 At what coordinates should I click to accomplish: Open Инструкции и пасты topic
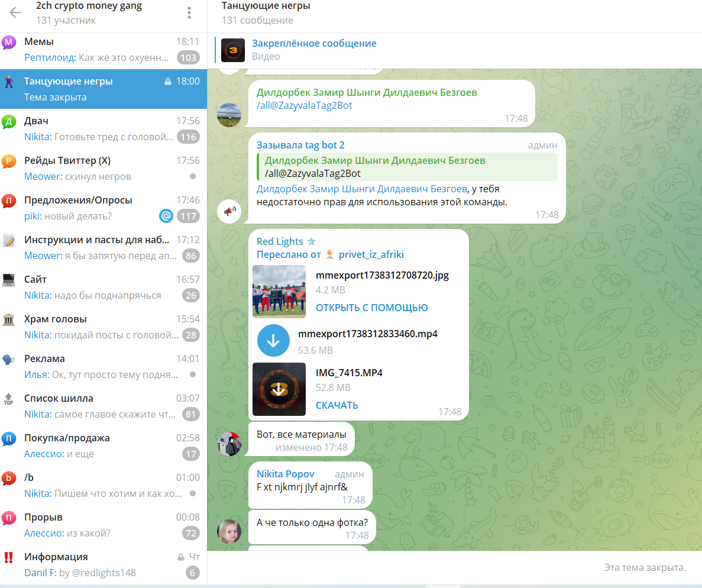[103, 247]
